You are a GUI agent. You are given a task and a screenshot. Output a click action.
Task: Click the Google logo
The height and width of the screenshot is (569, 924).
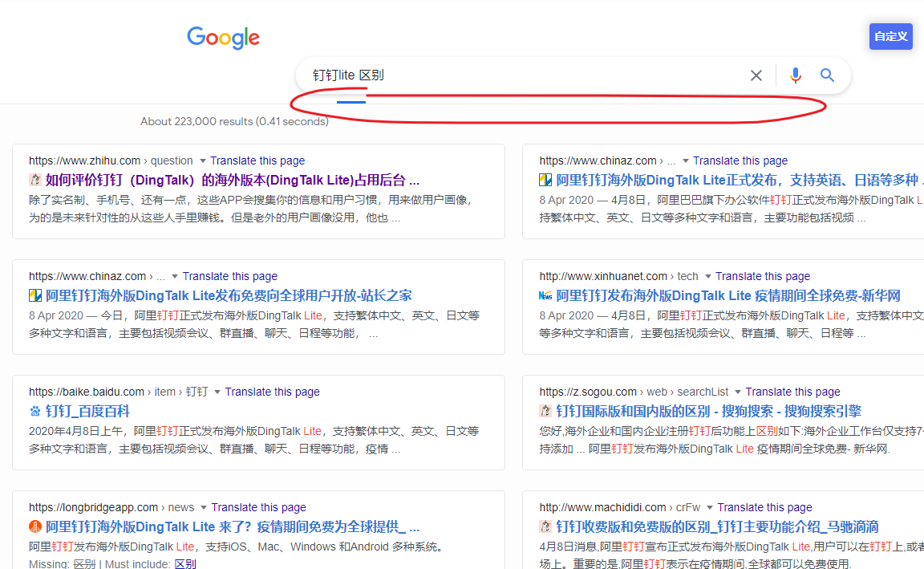[223, 38]
